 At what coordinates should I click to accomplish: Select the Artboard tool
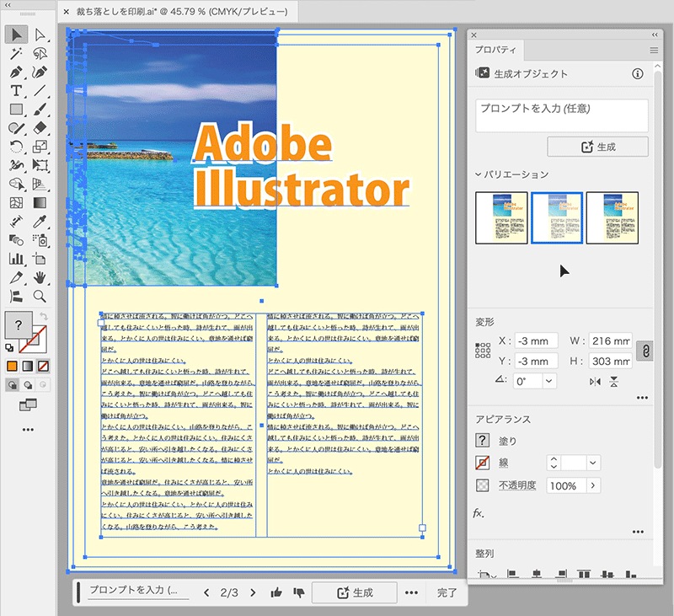[x=40, y=259]
